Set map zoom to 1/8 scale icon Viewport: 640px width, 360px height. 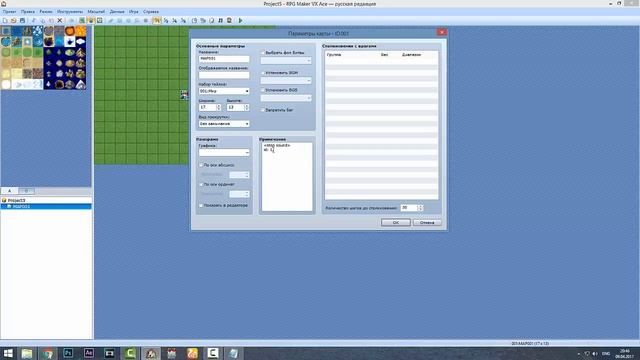183,20
